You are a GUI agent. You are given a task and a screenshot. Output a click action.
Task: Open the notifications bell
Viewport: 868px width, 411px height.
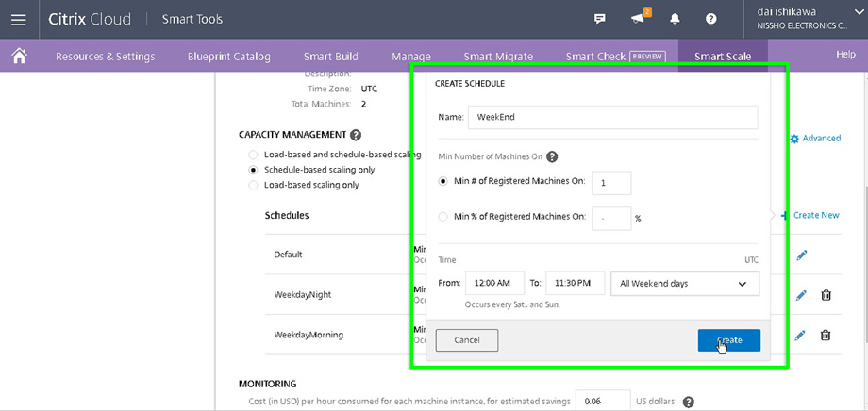(675, 19)
